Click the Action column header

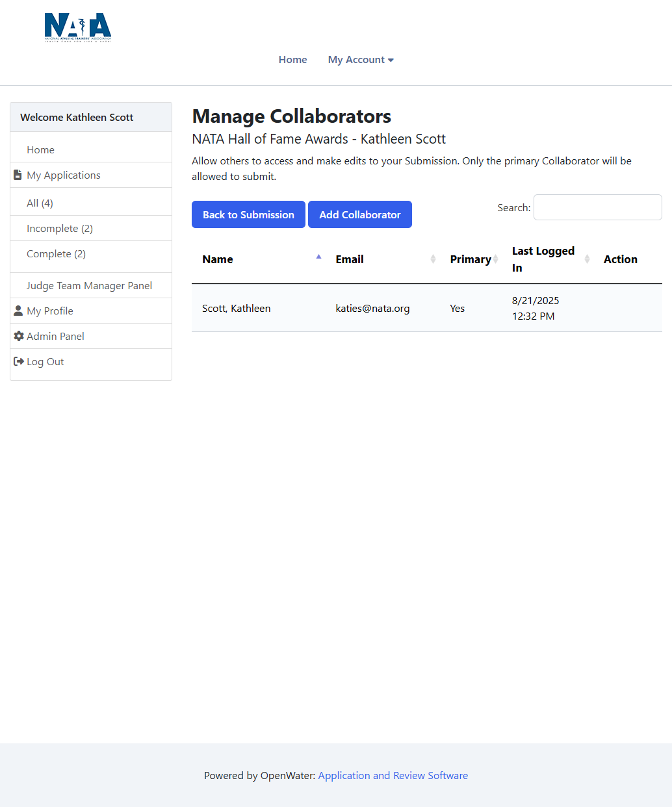coord(628,259)
